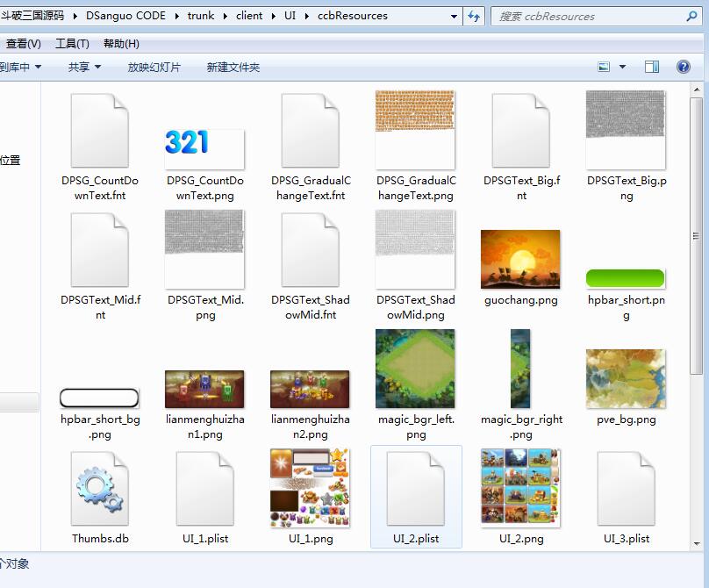This screenshot has width=709, height=588.
Task: Select the green hpbar_short.png thumbnail
Action: pos(626,278)
